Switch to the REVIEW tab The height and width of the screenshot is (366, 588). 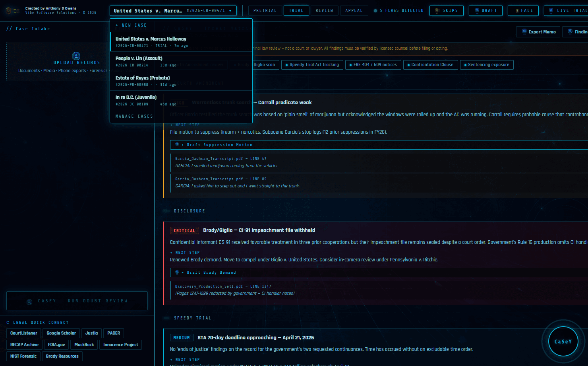pos(325,11)
